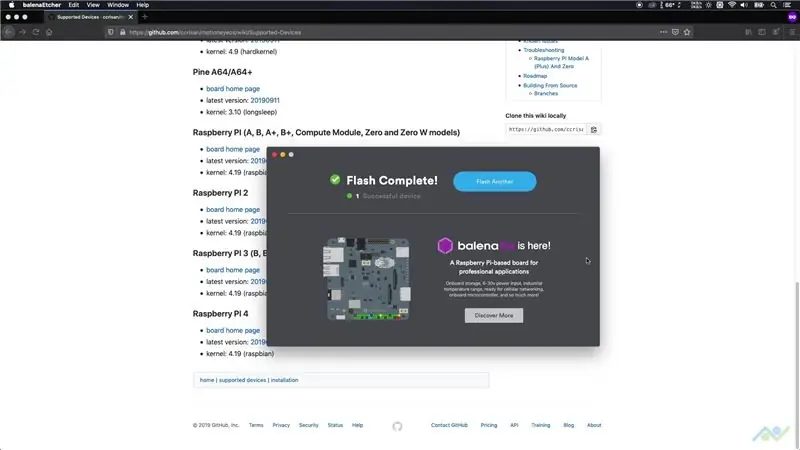This screenshot has height=450, width=800.
Task: Click the screen recording indicator icon
Action: pos(639,5)
